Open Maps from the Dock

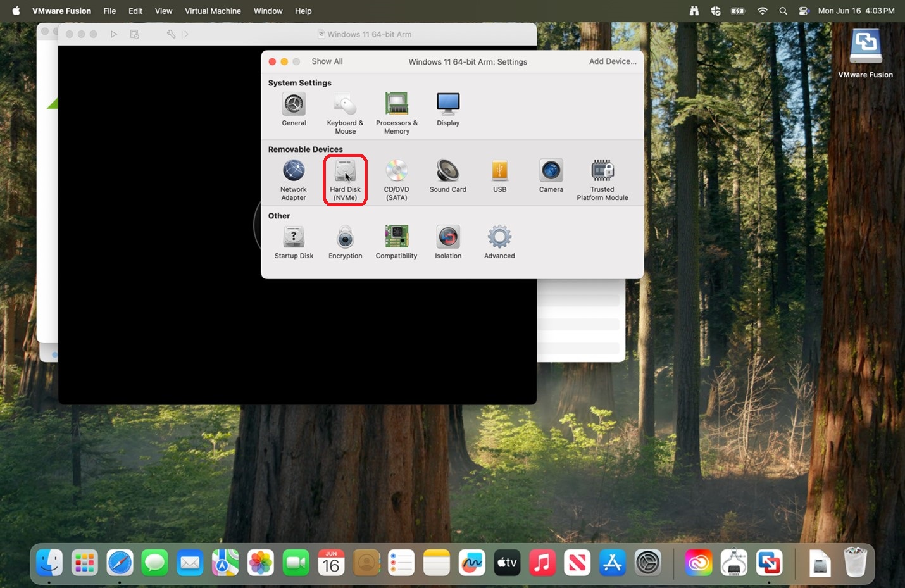pyautogui.click(x=225, y=562)
